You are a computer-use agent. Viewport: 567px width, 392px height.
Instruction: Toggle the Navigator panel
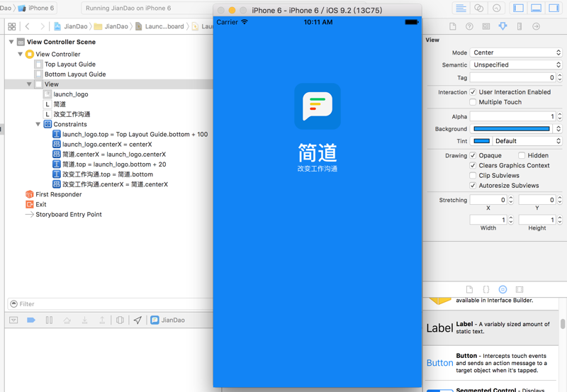coord(518,8)
